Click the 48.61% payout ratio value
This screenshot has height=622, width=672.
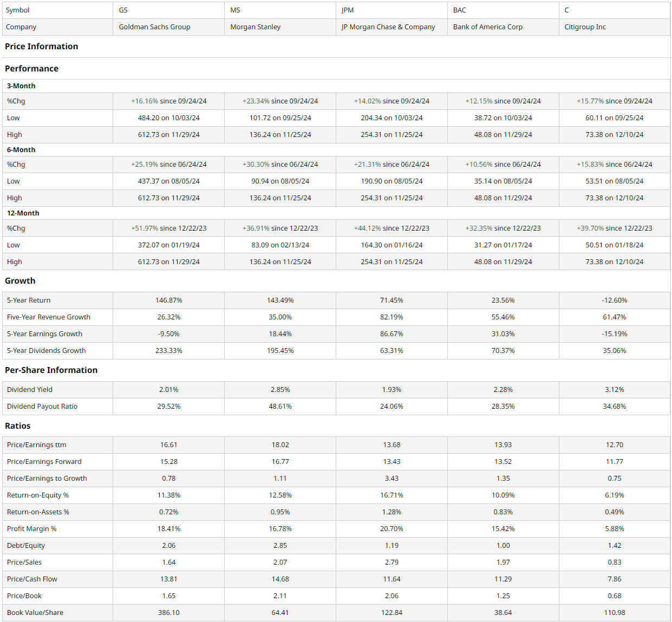(280, 407)
